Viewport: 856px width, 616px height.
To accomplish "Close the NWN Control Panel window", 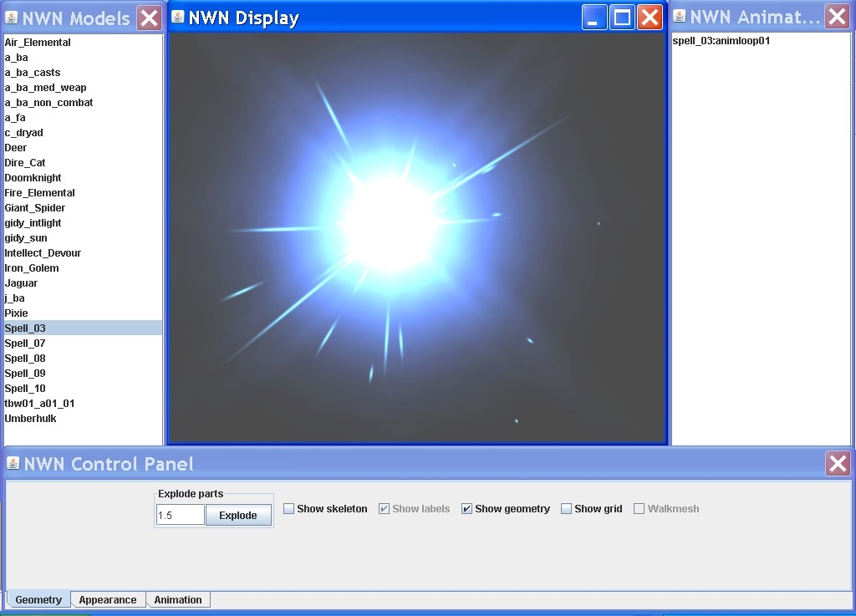I will tap(838, 464).
